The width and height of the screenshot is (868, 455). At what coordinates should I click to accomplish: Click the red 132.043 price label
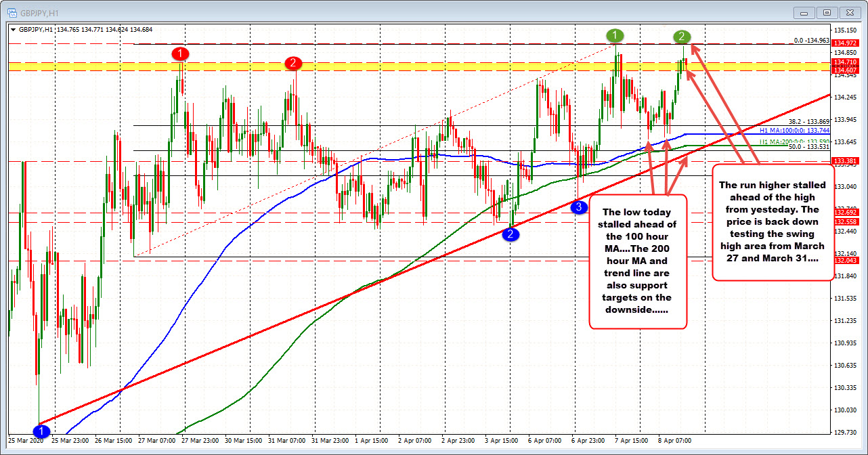tap(844, 260)
